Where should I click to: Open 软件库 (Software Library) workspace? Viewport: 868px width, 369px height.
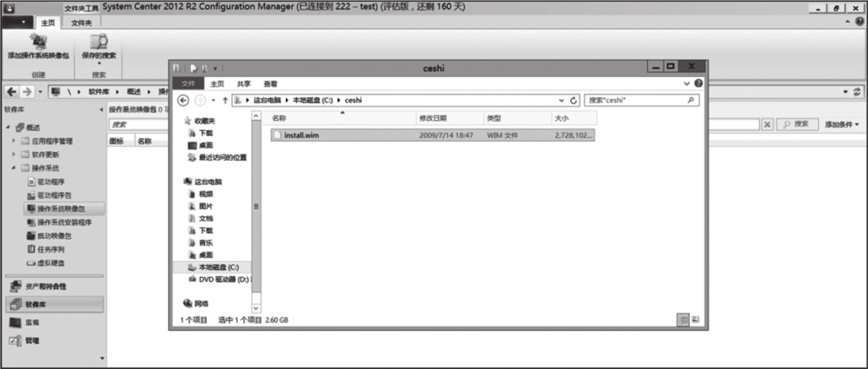click(55, 304)
